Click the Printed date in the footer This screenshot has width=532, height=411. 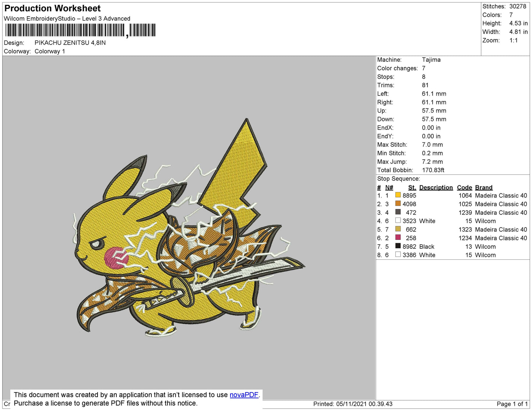[x=353, y=404]
